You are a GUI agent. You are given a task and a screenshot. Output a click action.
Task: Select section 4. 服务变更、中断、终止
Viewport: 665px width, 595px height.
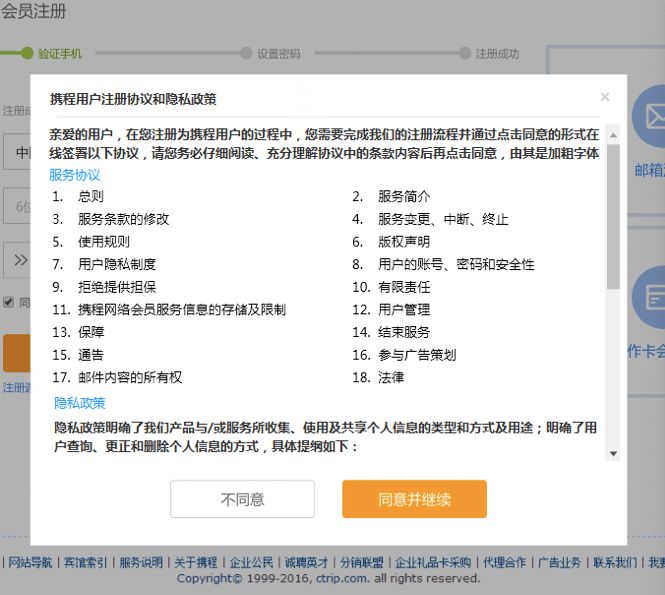[x=430, y=219]
